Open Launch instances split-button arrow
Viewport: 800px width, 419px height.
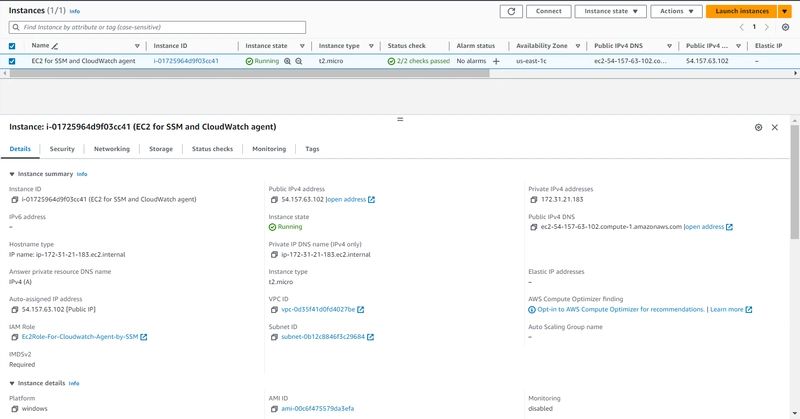(x=784, y=11)
